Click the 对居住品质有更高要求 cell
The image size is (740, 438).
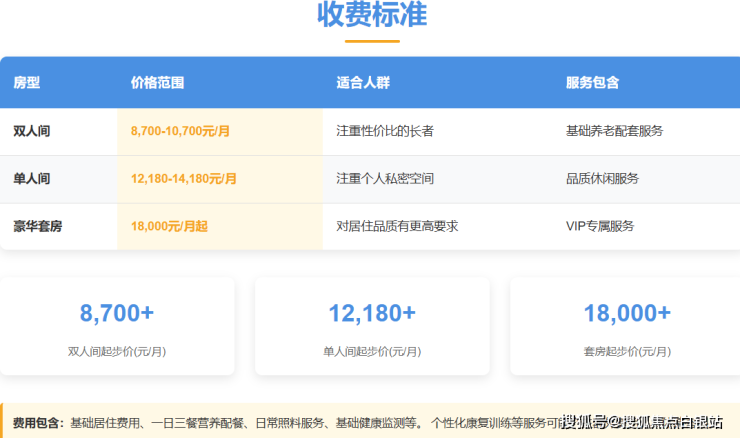coord(397,226)
